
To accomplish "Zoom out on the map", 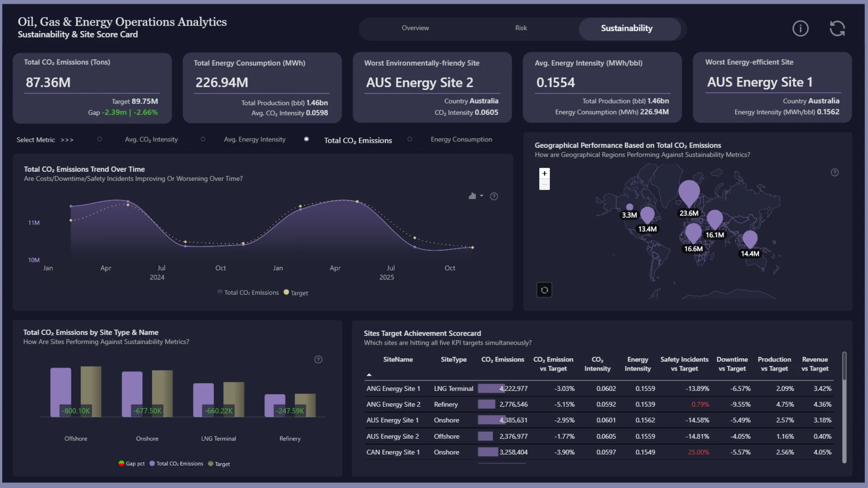I will (x=544, y=184).
